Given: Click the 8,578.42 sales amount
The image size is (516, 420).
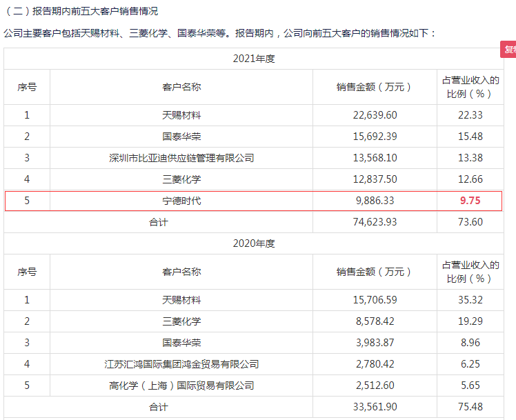Looking at the screenshot, I should click(x=375, y=321).
